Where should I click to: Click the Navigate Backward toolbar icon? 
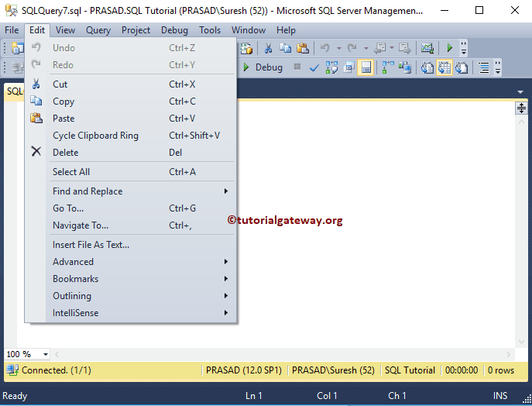pos(380,48)
